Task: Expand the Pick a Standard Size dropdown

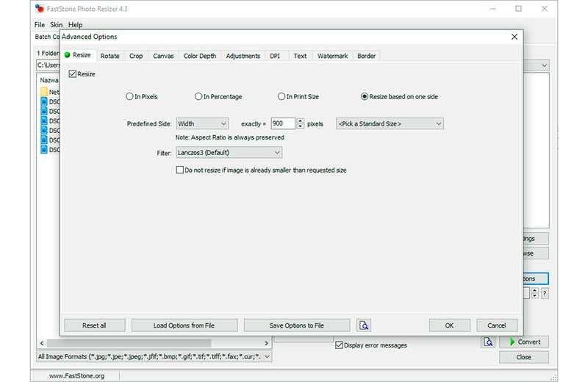Action: pos(390,123)
